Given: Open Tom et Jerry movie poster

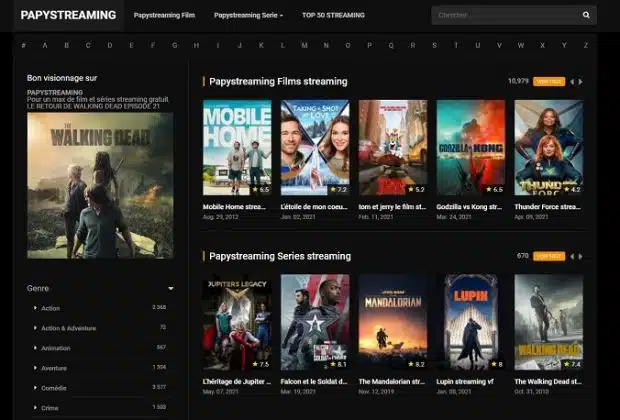Looking at the screenshot, I should pos(393,148).
